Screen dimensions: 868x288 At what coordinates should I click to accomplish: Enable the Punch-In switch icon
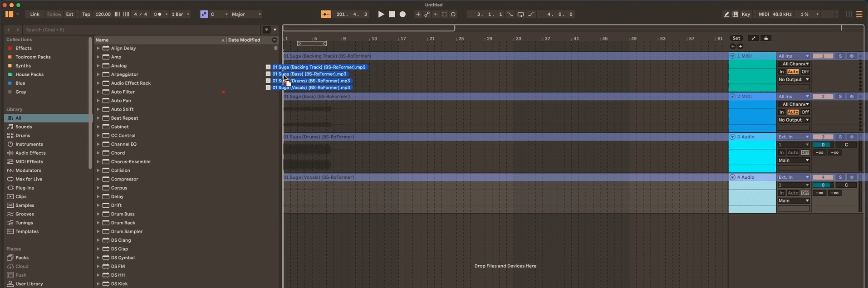click(510, 15)
